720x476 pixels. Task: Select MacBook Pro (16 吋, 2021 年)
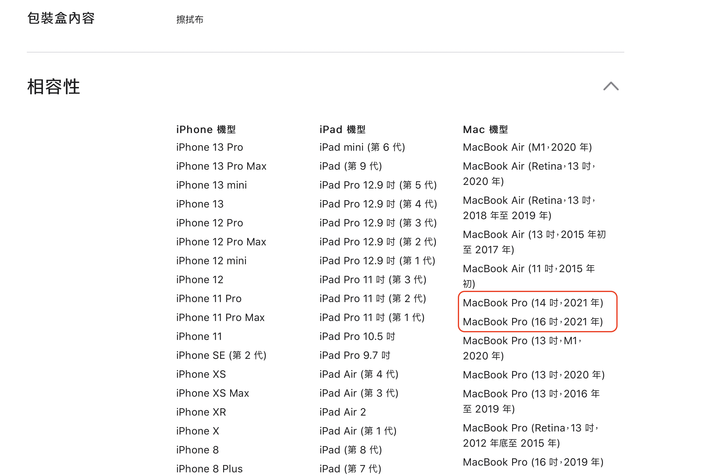pyautogui.click(x=533, y=322)
